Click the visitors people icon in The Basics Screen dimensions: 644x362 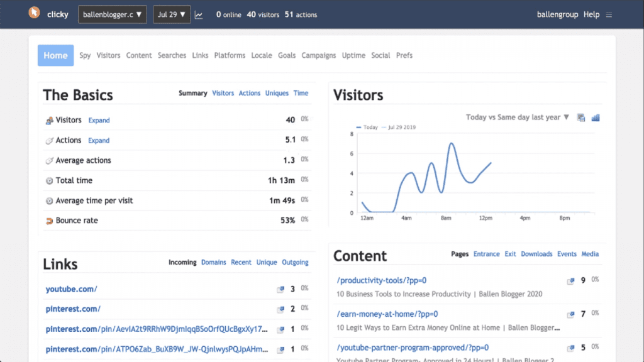coord(49,120)
